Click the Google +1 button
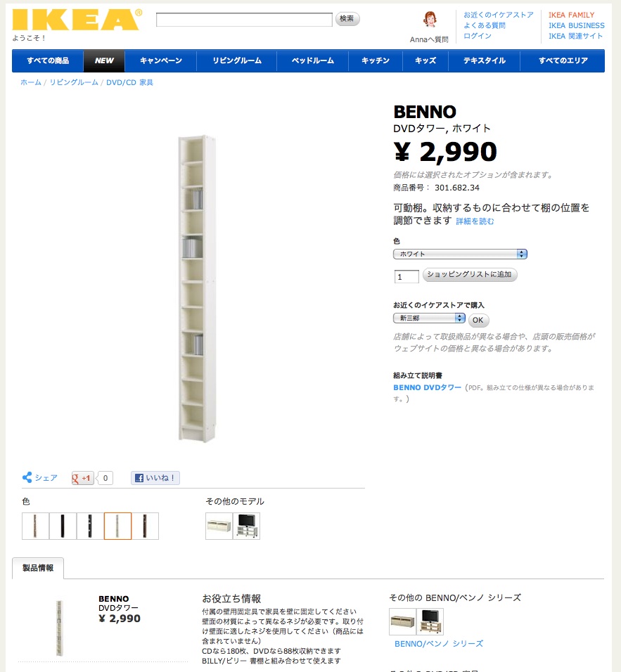621x672 pixels. tap(83, 478)
